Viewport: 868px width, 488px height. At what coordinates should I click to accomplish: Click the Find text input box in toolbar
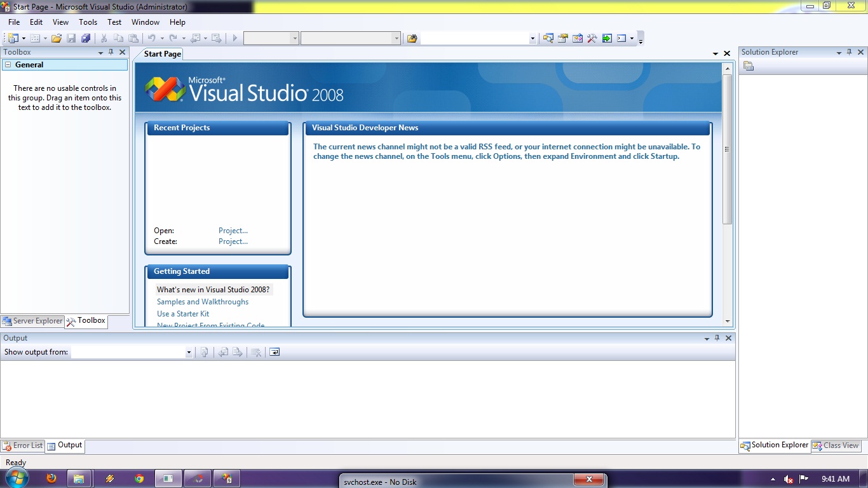click(x=475, y=38)
